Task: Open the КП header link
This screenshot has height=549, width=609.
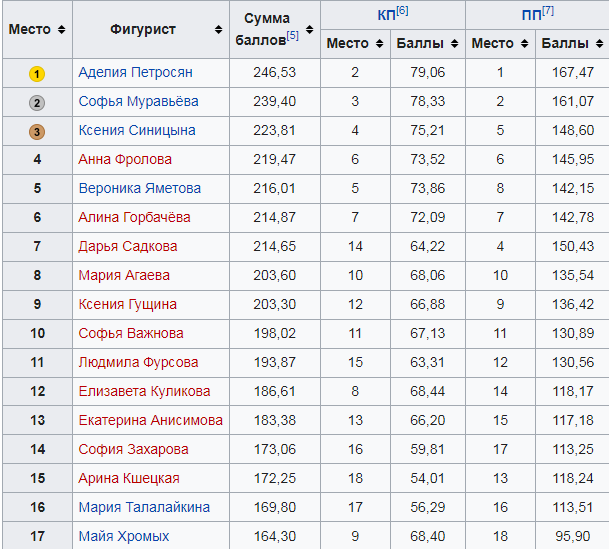Action: point(385,15)
